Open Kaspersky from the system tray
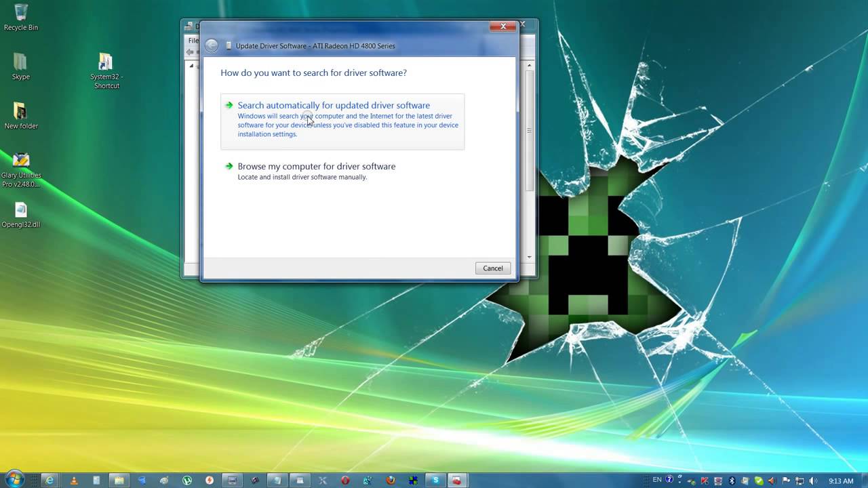The height and width of the screenshot is (488, 868). (705, 481)
